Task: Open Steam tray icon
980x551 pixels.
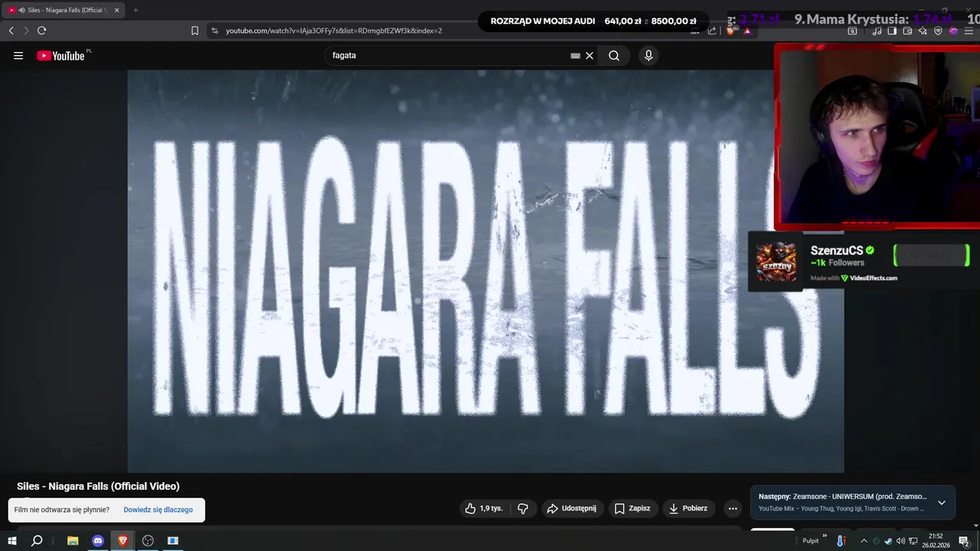Action: (x=888, y=541)
